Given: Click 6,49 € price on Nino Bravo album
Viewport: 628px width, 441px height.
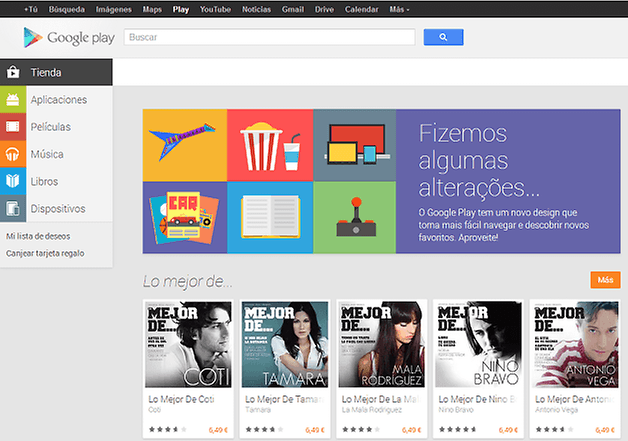Looking at the screenshot, I should coord(509,430).
